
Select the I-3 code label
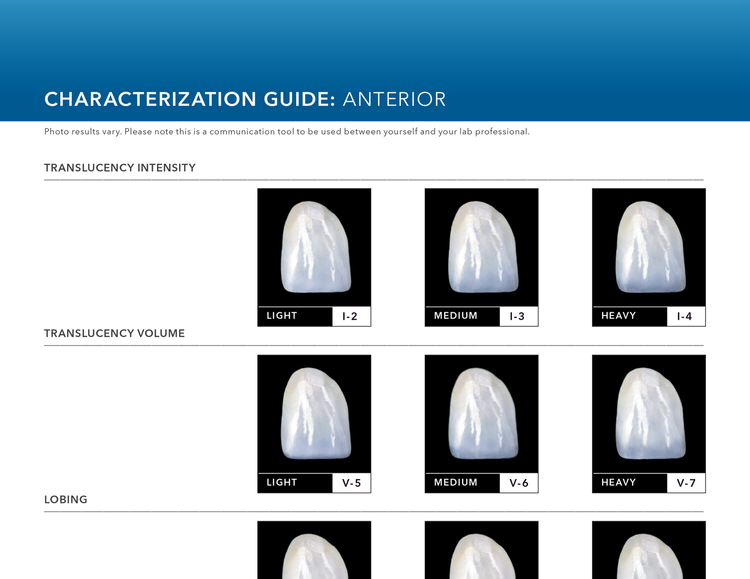(518, 316)
